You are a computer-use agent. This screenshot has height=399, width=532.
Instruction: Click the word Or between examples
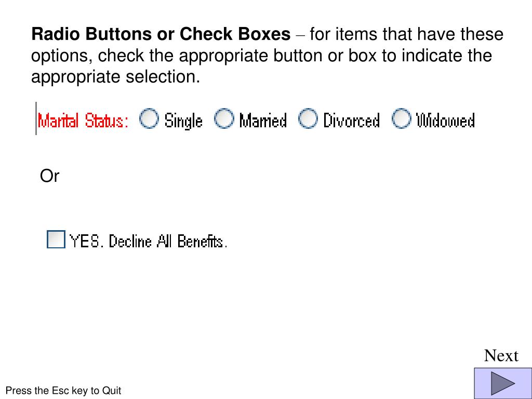(49, 176)
